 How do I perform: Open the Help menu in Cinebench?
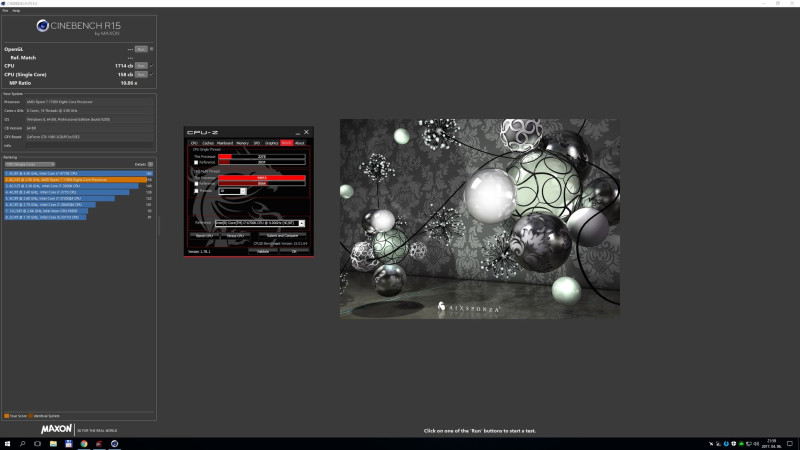(16, 10)
